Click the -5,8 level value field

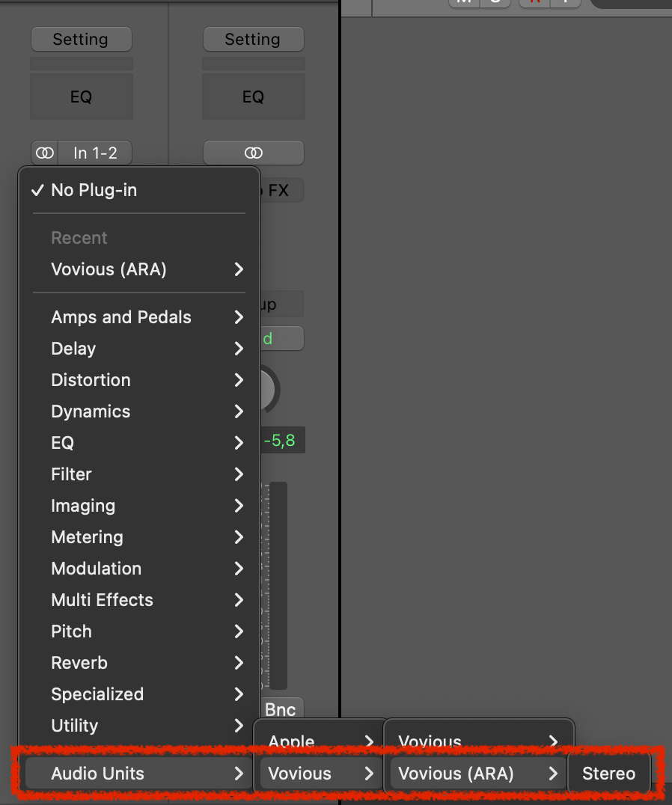pyautogui.click(x=279, y=441)
